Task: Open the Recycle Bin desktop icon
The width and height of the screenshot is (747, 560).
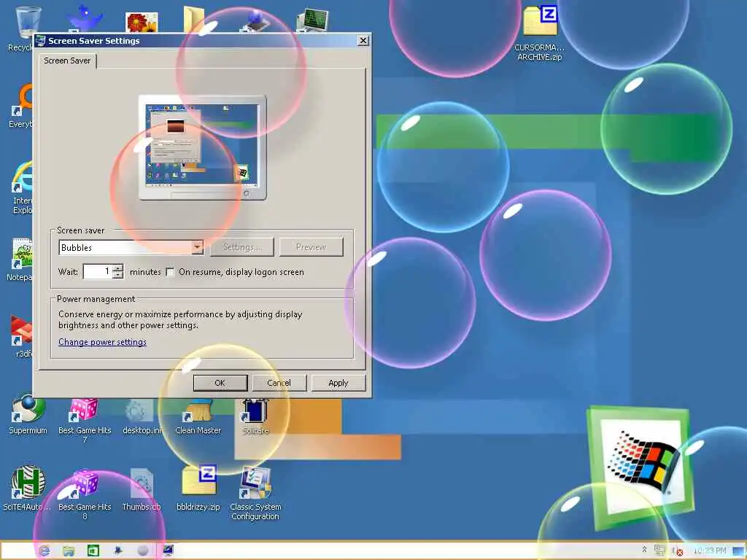Action: pos(26,24)
